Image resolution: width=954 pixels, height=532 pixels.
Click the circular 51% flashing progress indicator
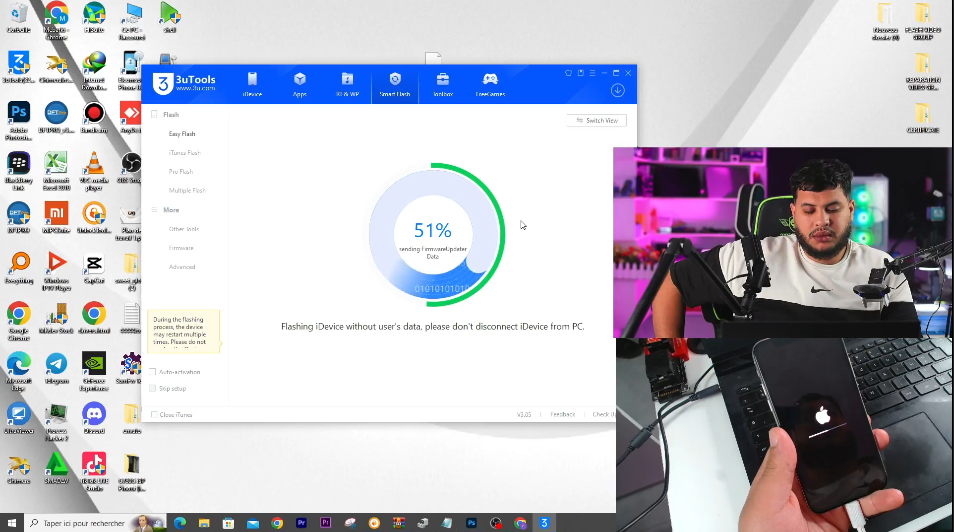(433, 234)
